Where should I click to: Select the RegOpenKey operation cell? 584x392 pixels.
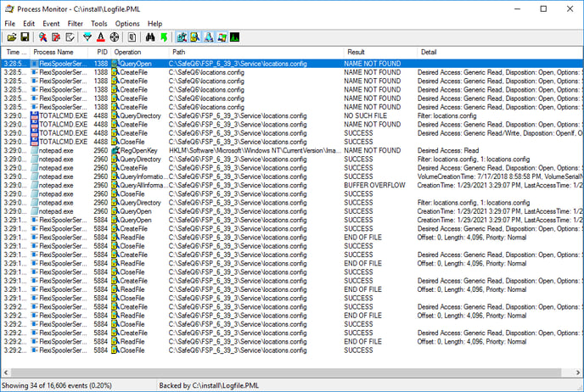coord(138,150)
